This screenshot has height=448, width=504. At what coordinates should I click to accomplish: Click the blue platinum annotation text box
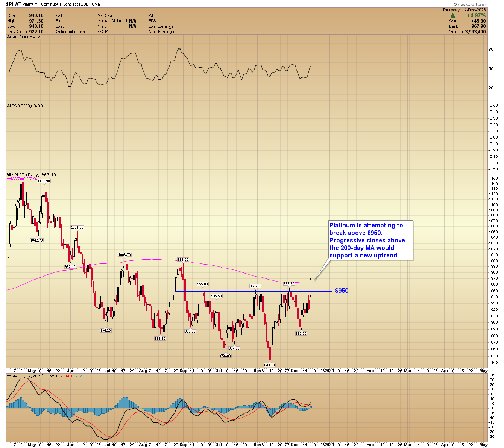371,241
